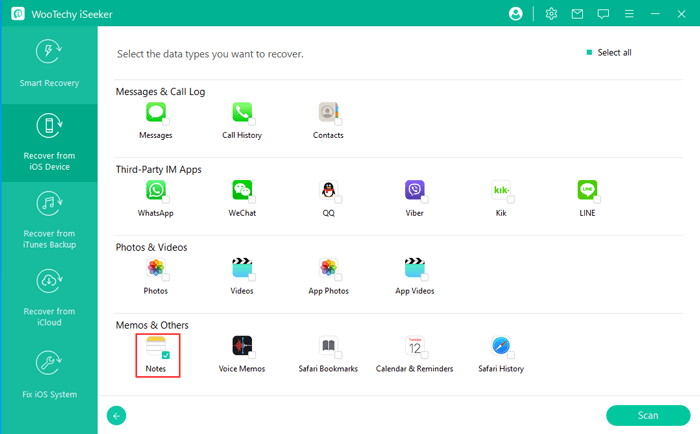Select the Photos flower icon
The height and width of the screenshot is (434, 700).
[x=156, y=267]
